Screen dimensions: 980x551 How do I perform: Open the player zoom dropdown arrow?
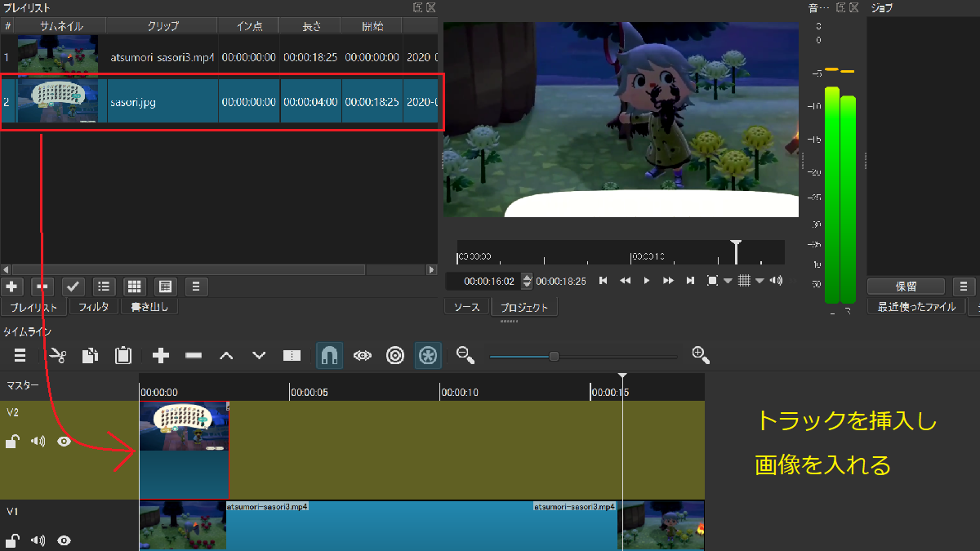[728, 281]
